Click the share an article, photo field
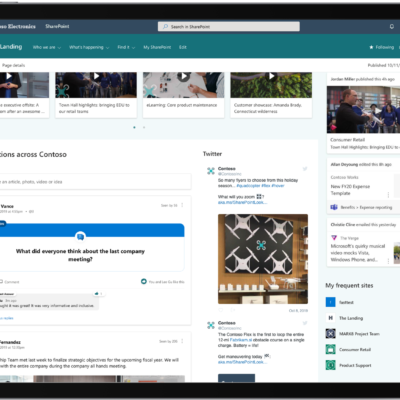The image size is (400, 400). point(95,182)
